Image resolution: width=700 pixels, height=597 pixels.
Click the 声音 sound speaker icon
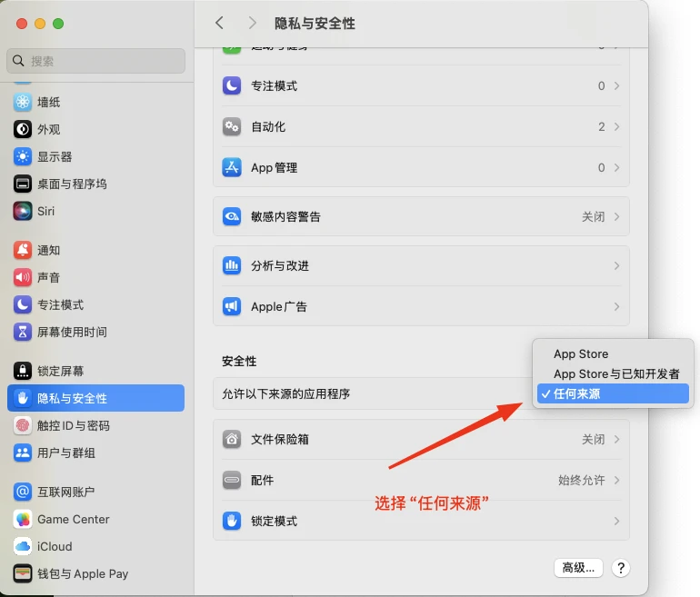[23, 277]
